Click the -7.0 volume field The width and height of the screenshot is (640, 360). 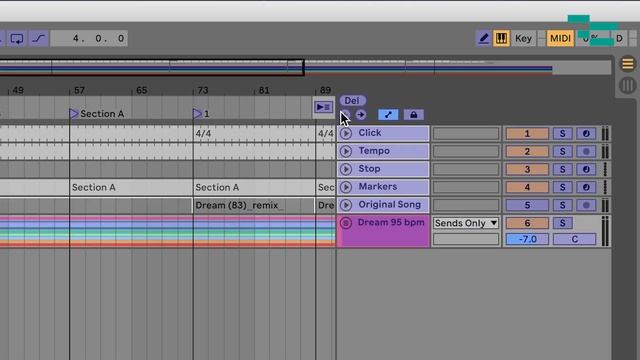tap(527, 239)
